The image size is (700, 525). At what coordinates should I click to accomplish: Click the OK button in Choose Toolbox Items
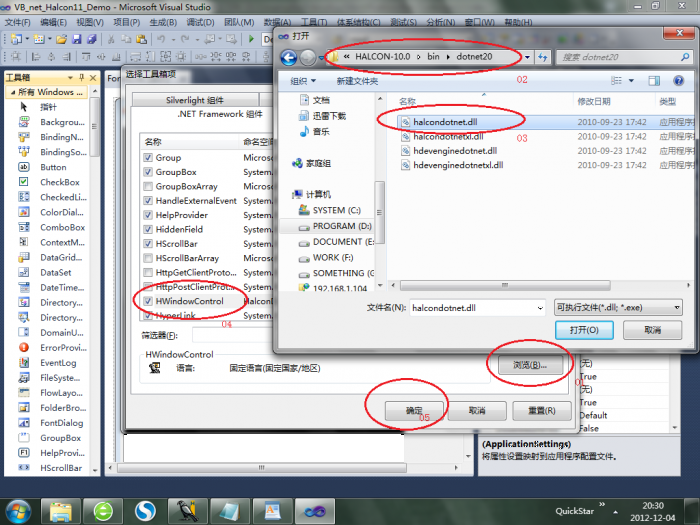click(x=414, y=410)
